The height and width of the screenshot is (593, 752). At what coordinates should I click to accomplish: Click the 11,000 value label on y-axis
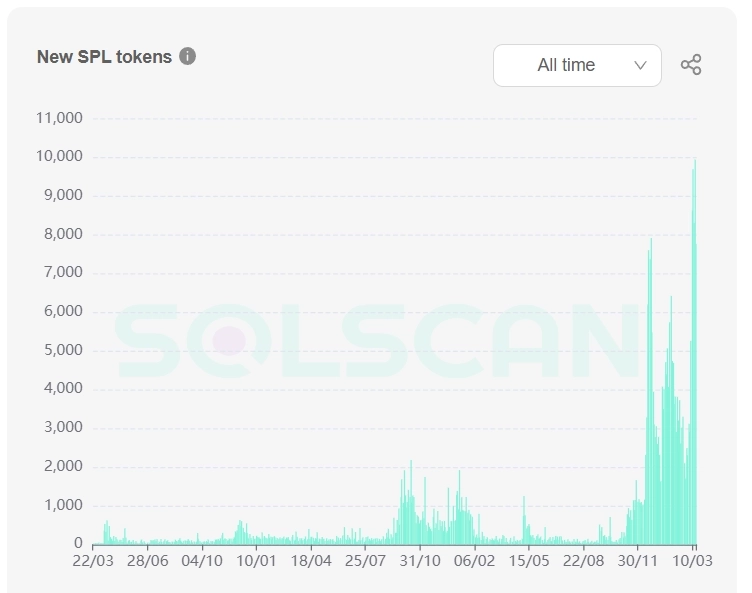58,118
